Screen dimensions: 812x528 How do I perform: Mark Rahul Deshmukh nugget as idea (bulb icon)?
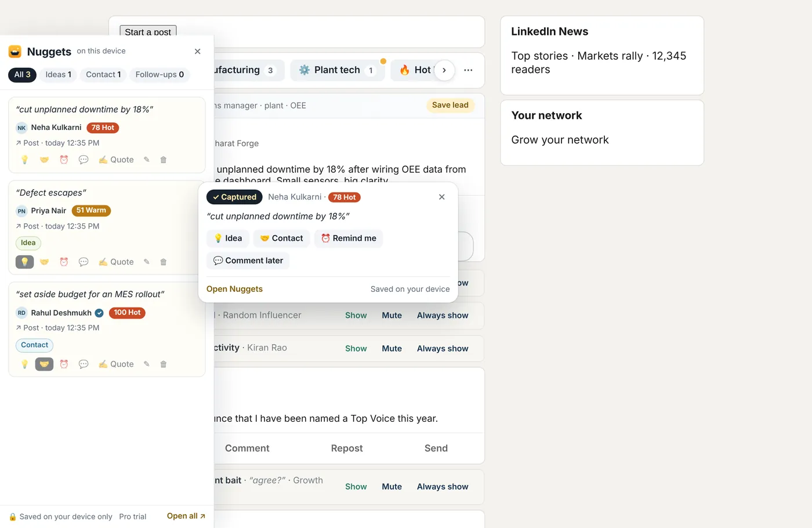pos(24,364)
